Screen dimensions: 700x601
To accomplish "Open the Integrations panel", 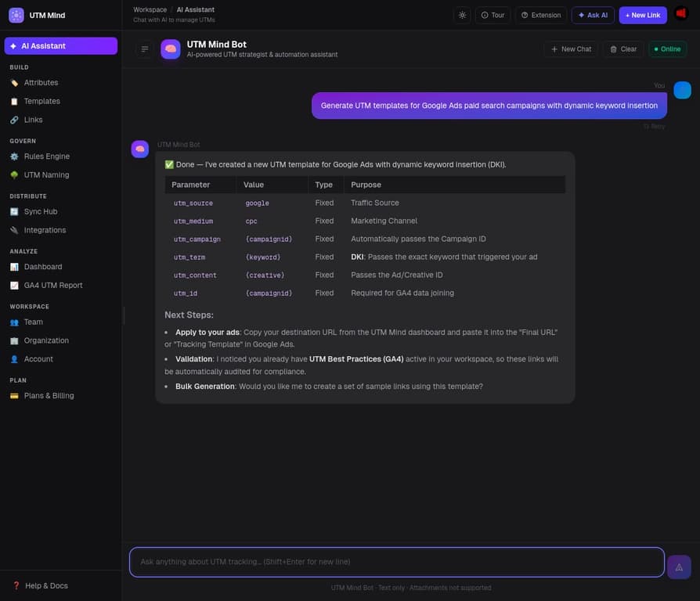I will coord(43,229).
